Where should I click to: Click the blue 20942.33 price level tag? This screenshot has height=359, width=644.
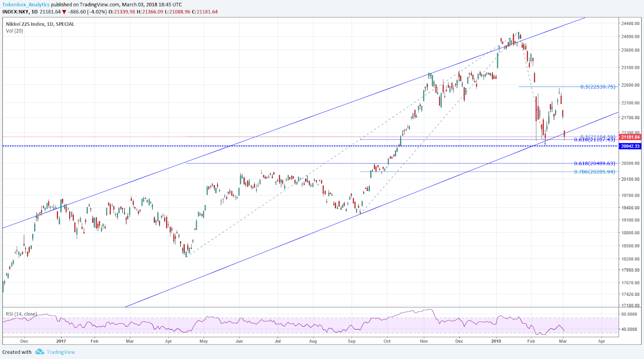(x=630, y=146)
